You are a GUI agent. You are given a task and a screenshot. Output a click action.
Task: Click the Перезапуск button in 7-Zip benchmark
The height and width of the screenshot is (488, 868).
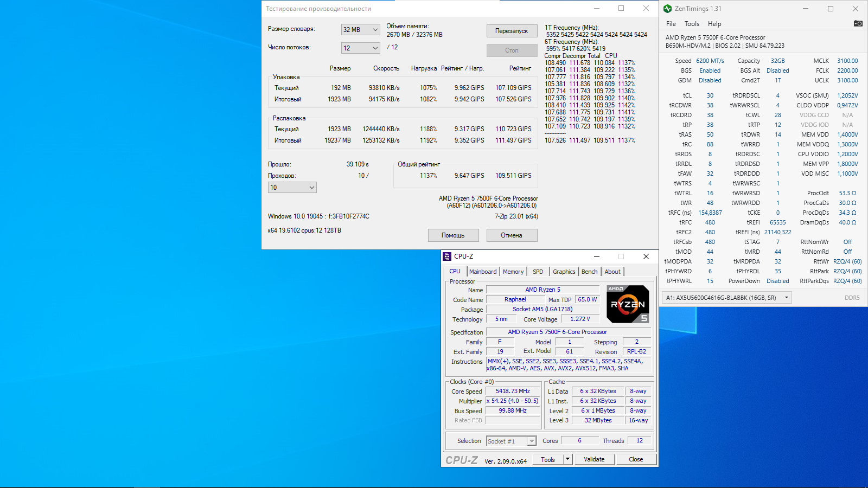(x=512, y=31)
